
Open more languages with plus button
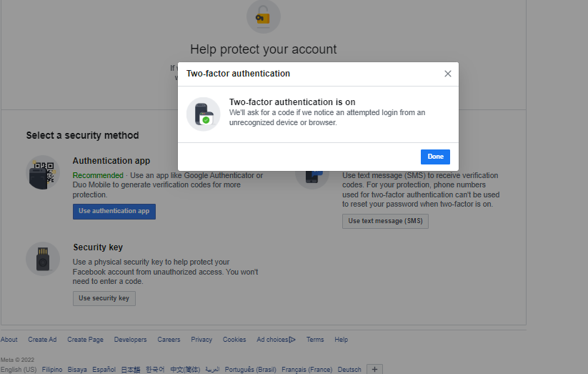coord(375,369)
